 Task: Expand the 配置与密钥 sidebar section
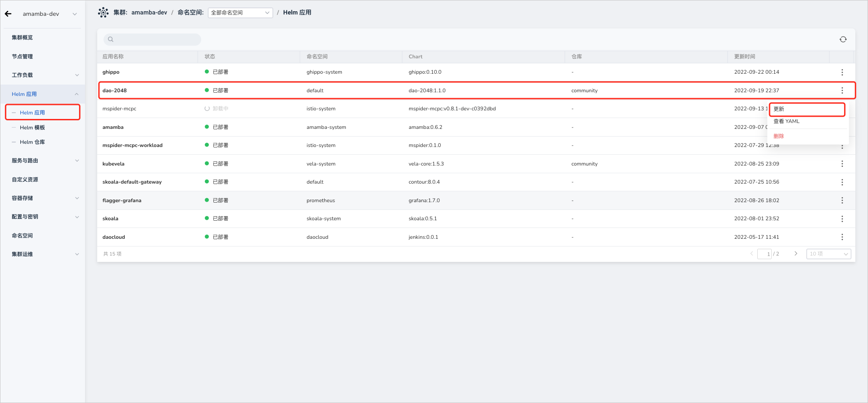coord(77,217)
